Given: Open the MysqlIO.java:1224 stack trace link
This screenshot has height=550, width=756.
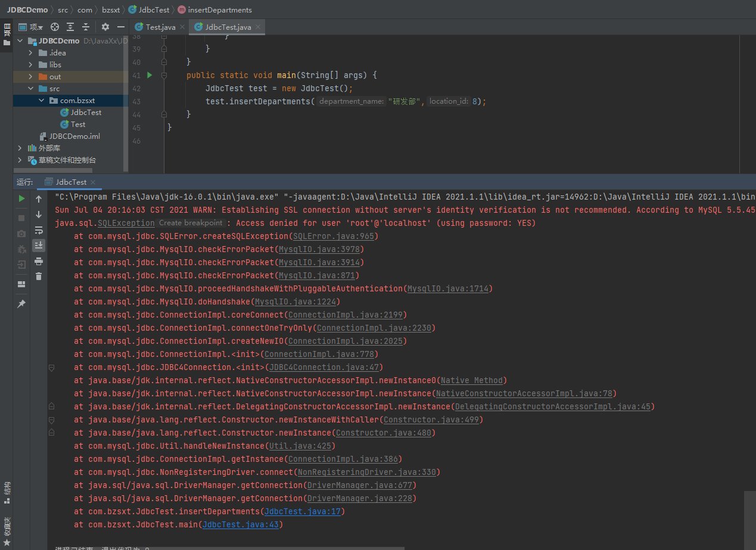Looking at the screenshot, I should pos(295,302).
